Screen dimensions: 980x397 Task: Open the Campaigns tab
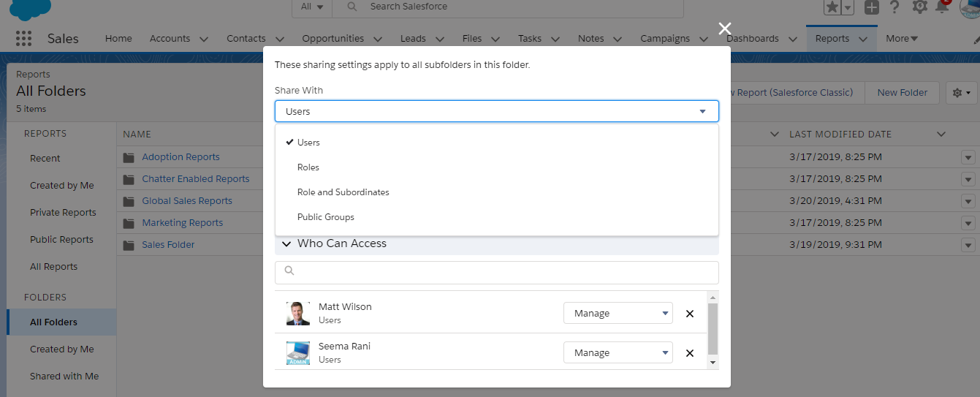click(665, 38)
